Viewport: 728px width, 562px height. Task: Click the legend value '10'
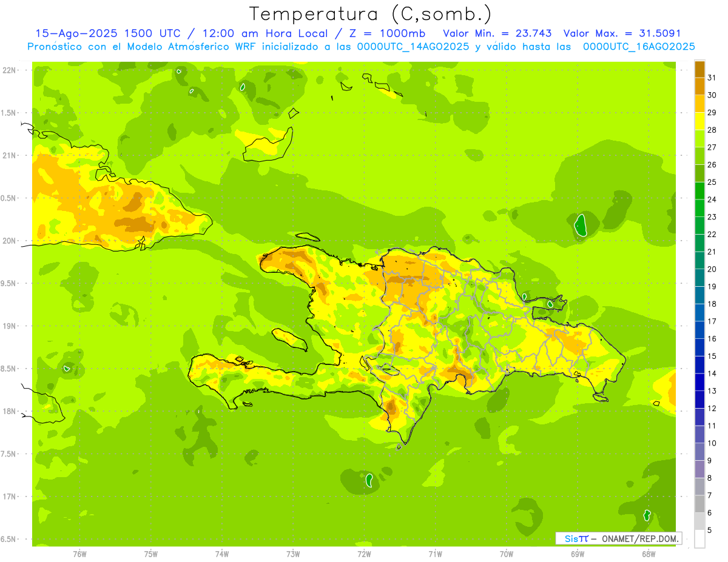[x=712, y=443]
